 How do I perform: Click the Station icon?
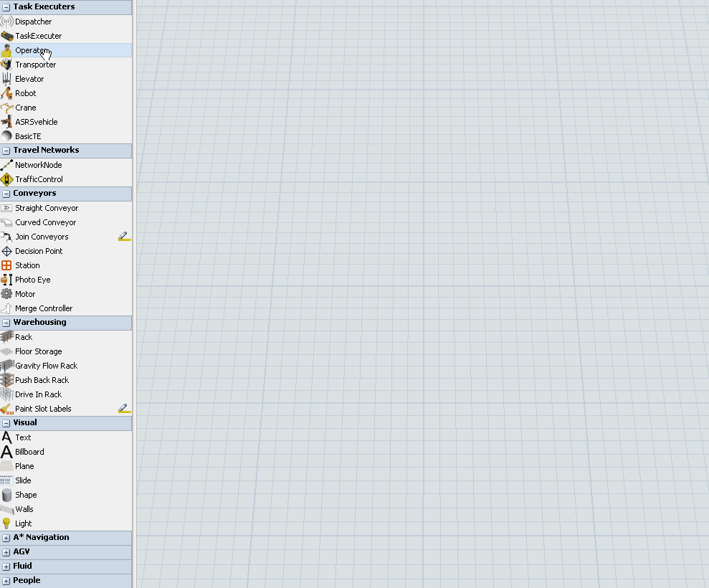coord(7,265)
